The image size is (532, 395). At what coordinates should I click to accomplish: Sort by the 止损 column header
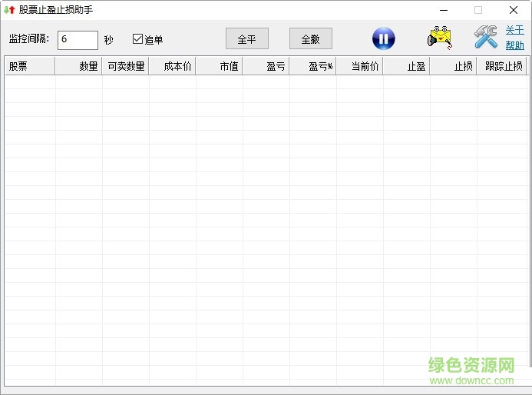(453, 66)
